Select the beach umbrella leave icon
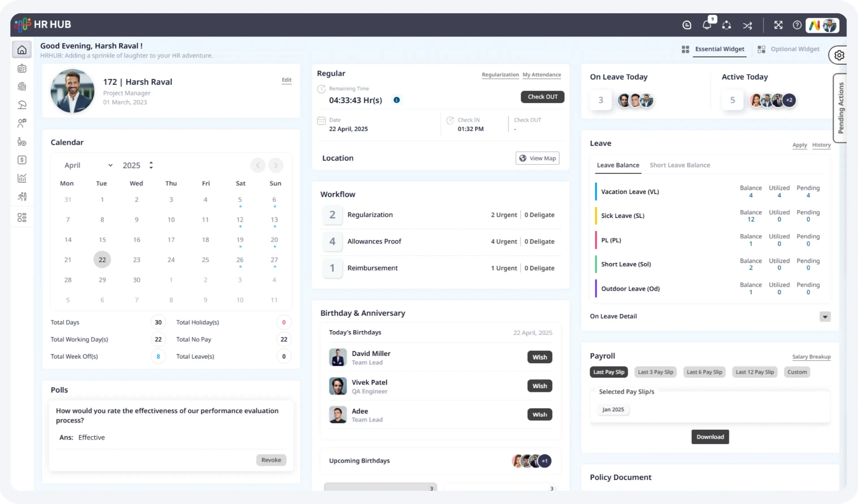The image size is (858, 504). click(21, 105)
